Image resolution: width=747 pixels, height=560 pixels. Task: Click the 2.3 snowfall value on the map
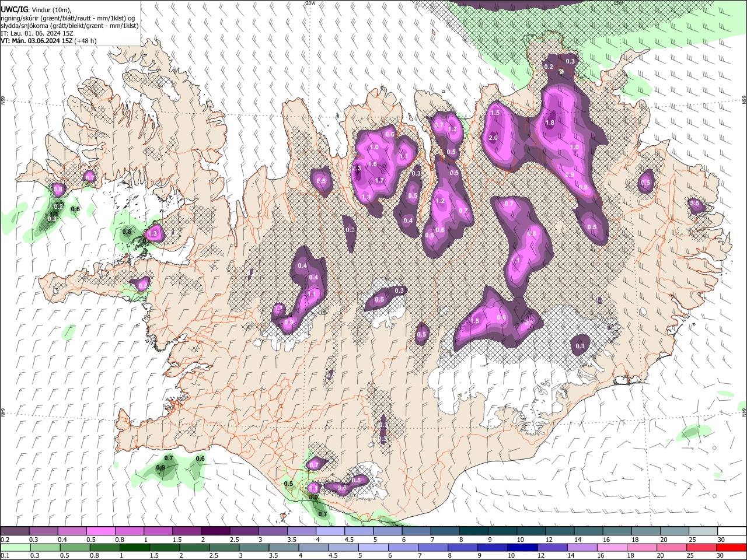pyautogui.click(x=357, y=168)
